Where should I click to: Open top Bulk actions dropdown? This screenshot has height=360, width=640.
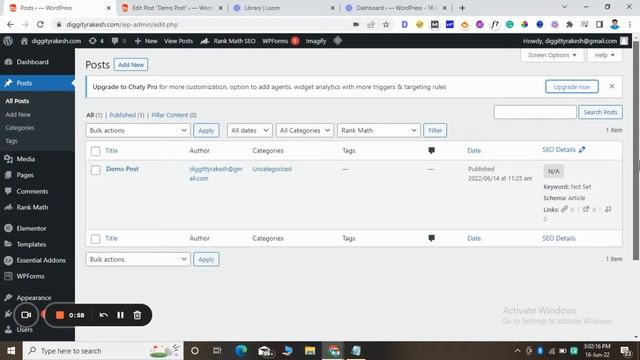coord(138,130)
